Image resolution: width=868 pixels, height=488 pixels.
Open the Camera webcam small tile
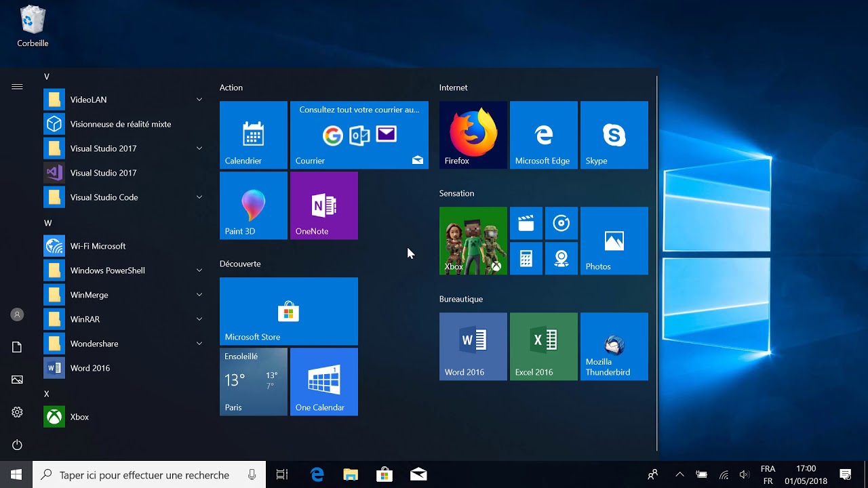pyautogui.click(x=561, y=259)
